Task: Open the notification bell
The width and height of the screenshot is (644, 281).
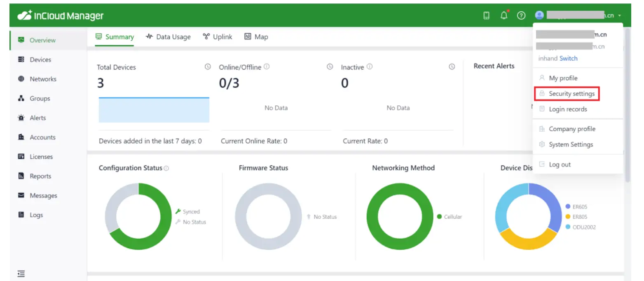Action: click(x=503, y=15)
